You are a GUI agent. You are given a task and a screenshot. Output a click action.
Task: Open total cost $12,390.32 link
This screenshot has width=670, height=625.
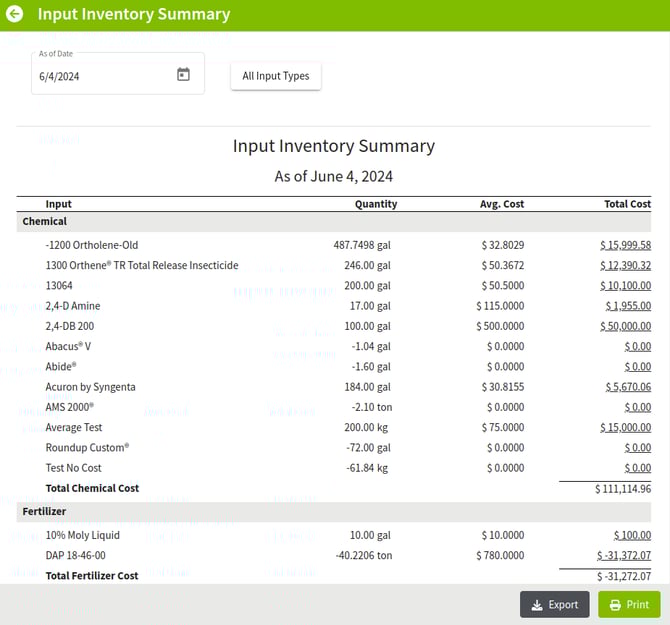[625, 265]
